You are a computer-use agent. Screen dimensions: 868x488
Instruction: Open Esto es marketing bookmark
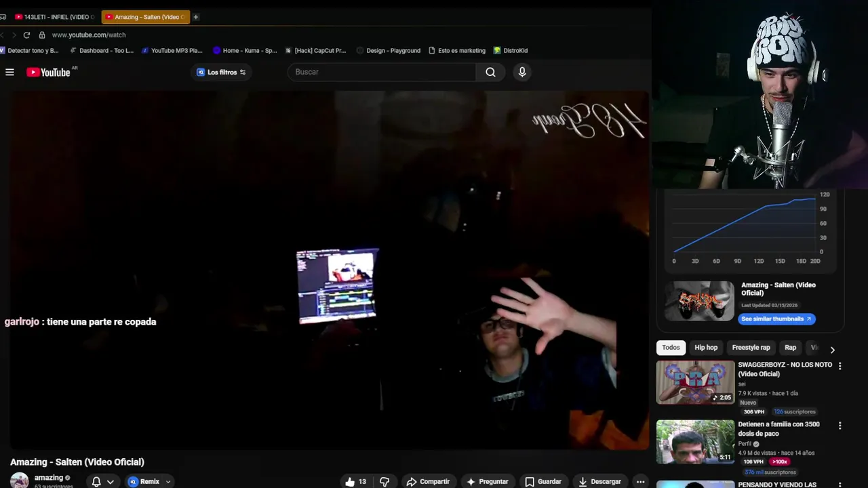coord(456,50)
